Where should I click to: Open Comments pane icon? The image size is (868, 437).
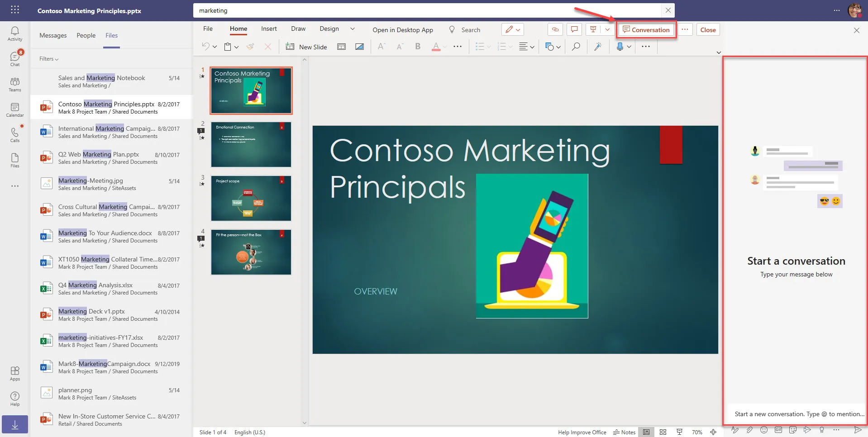[x=574, y=29]
